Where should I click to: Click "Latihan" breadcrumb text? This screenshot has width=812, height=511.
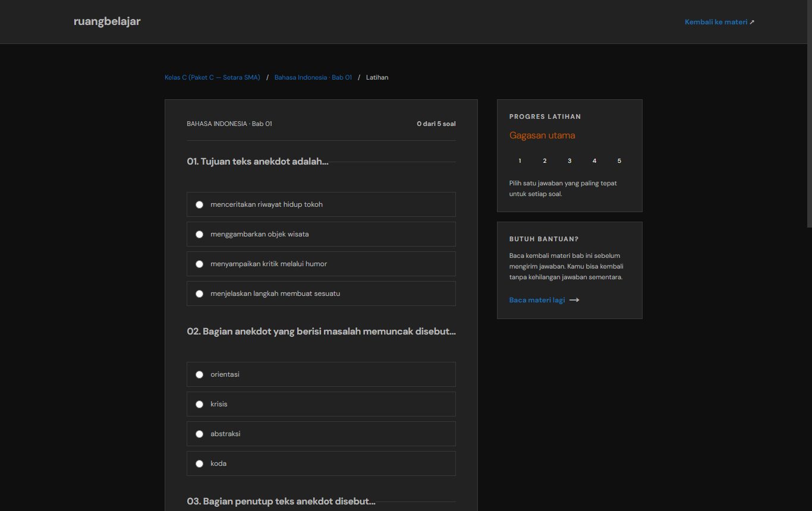click(377, 77)
